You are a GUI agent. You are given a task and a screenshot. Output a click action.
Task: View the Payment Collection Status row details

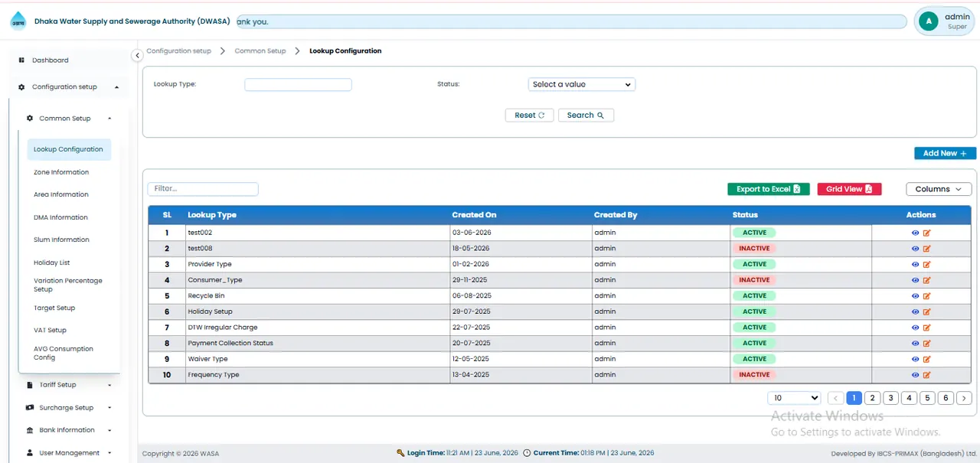tap(915, 343)
